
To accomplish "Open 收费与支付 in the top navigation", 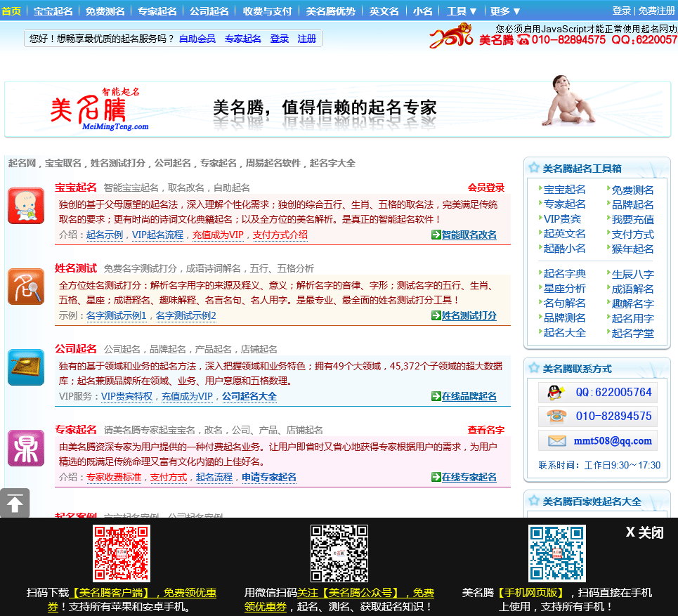I will coord(267,11).
